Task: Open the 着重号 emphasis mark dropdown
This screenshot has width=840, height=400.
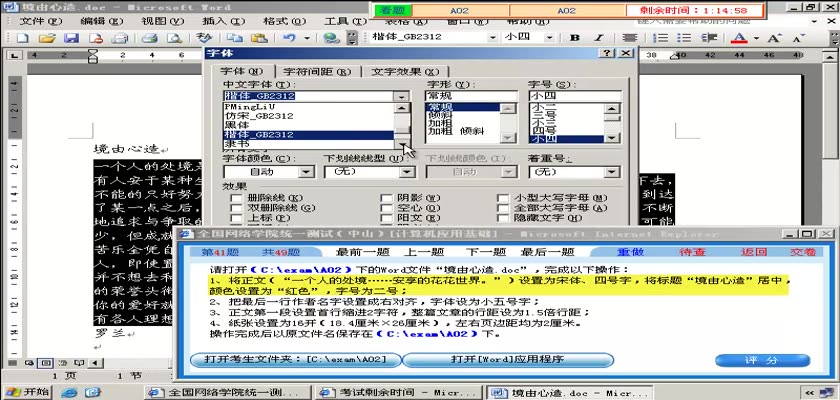Action: click(612, 172)
